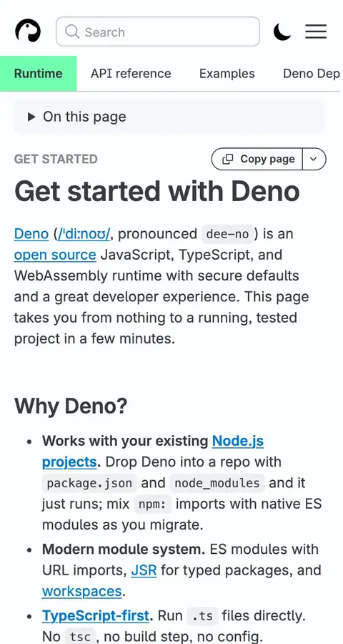Follow the Deno link in intro
Screen dimensions: 343x644
point(31,234)
